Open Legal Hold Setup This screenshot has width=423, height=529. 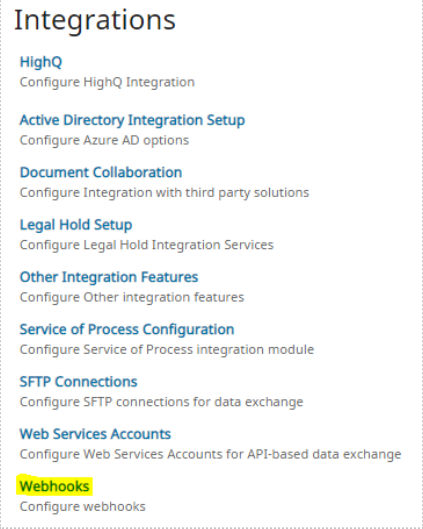[x=76, y=225]
